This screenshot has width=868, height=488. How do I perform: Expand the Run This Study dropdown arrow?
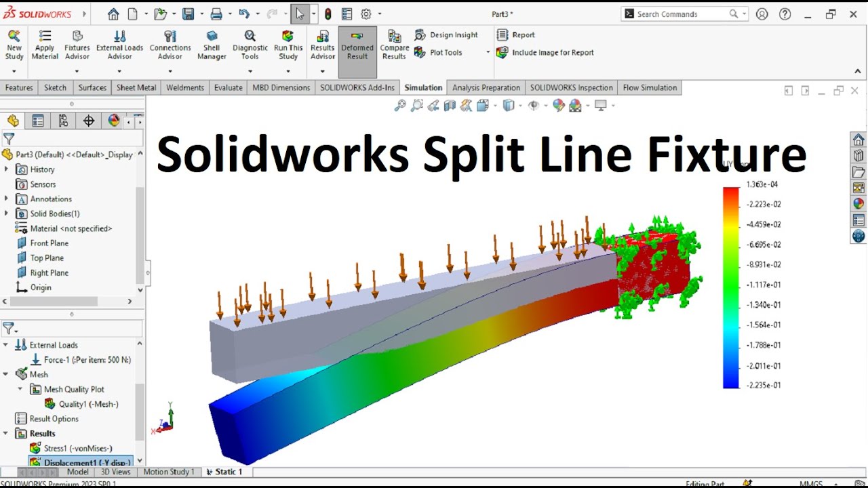(x=288, y=71)
